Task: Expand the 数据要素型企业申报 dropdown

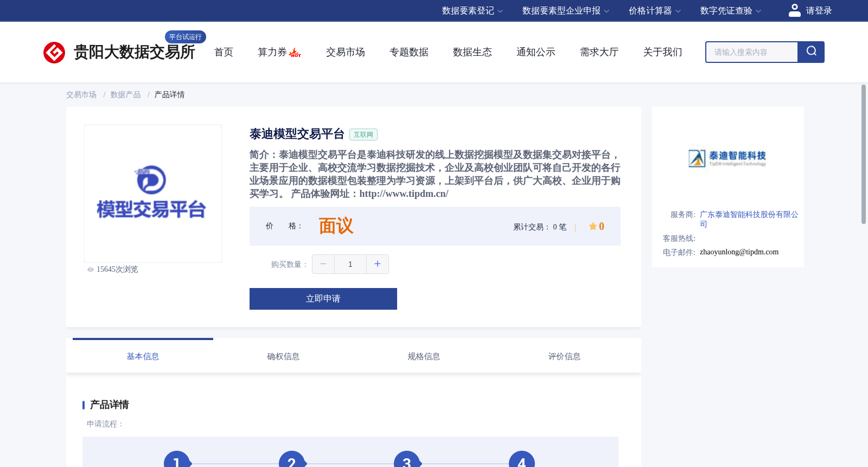Action: tap(566, 11)
